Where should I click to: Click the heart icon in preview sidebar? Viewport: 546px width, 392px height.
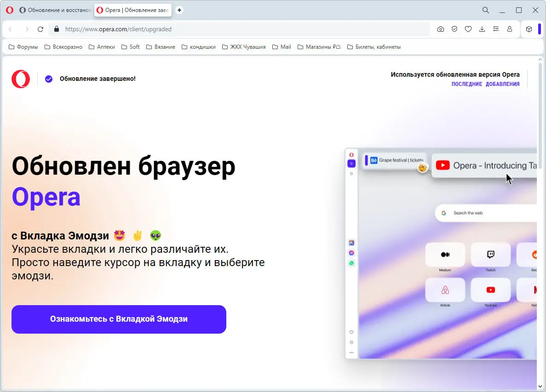351,332
